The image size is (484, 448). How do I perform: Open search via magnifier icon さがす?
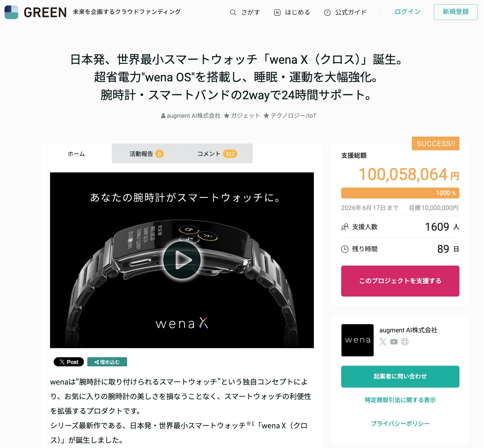233,12
